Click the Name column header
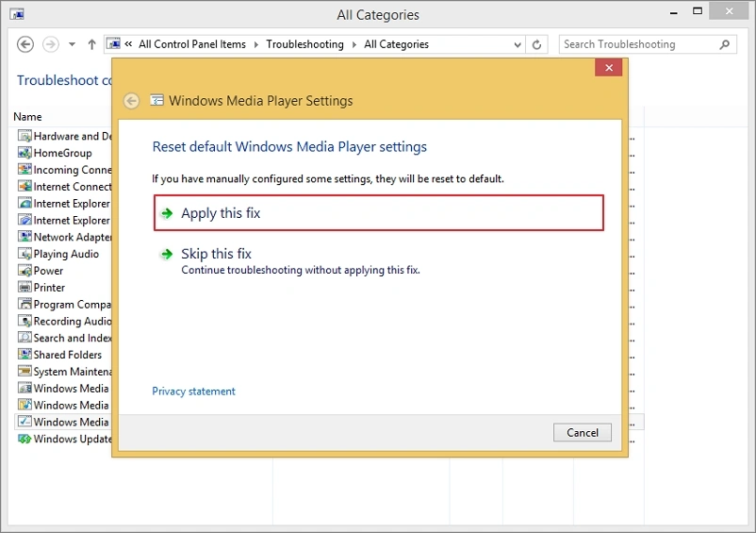The width and height of the screenshot is (756, 533). (x=27, y=117)
